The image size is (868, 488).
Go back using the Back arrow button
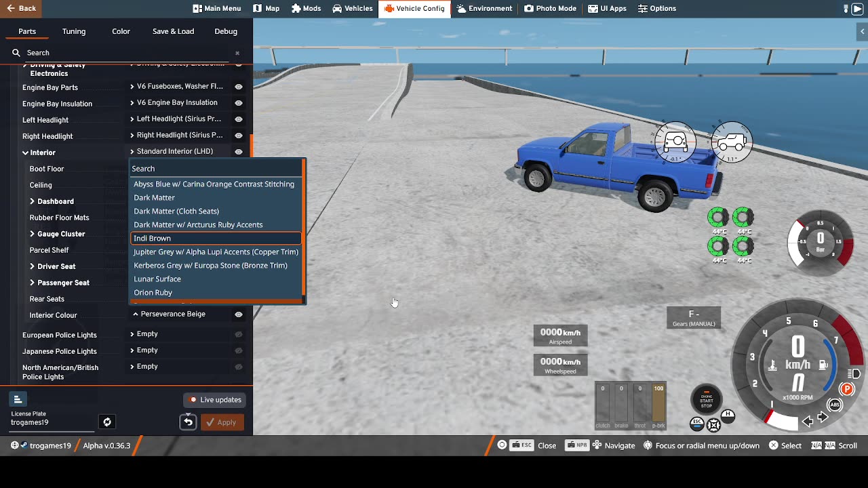click(21, 8)
